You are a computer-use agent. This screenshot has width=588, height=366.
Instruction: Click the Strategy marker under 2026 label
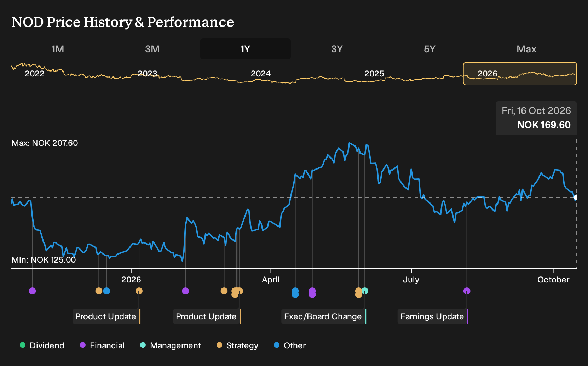pos(139,291)
